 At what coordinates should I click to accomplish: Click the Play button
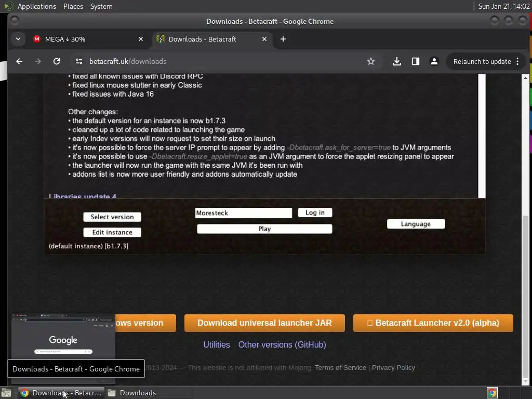tap(264, 229)
